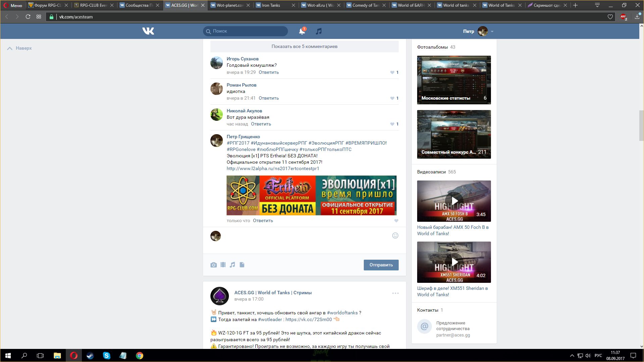Viewport: 644px width, 362px height.
Task: Open the ACES.GG post options menu
Action: click(x=395, y=293)
